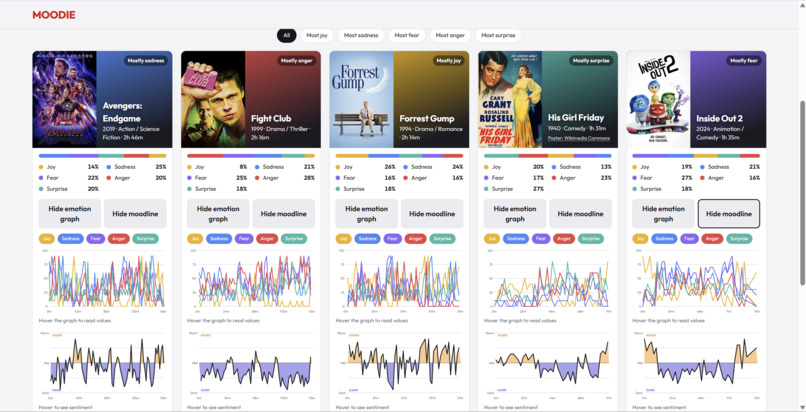This screenshot has width=806, height=412.
Task: Click the His Girl Friday emotion line graph
Action: coord(547,282)
